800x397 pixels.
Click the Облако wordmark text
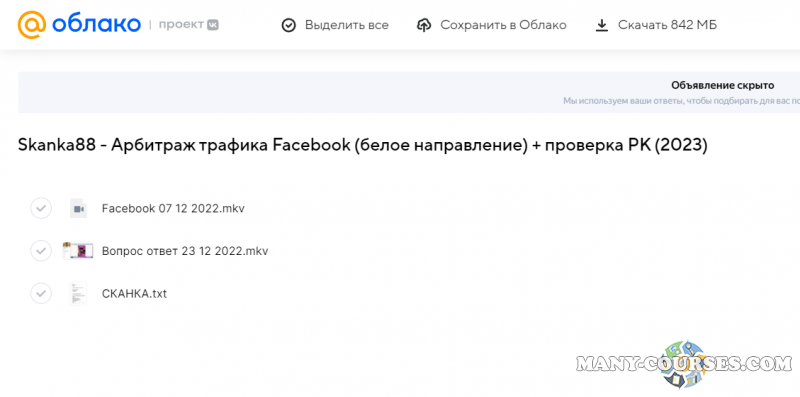(96, 24)
